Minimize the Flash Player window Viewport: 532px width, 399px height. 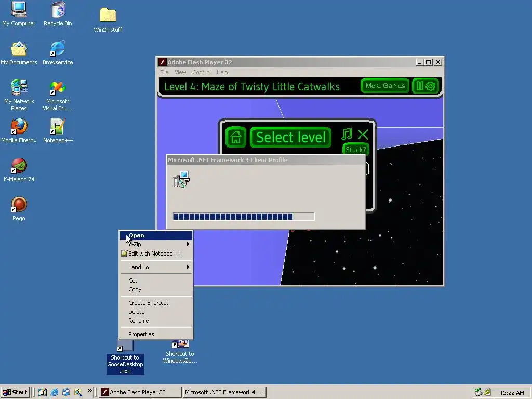click(x=420, y=62)
